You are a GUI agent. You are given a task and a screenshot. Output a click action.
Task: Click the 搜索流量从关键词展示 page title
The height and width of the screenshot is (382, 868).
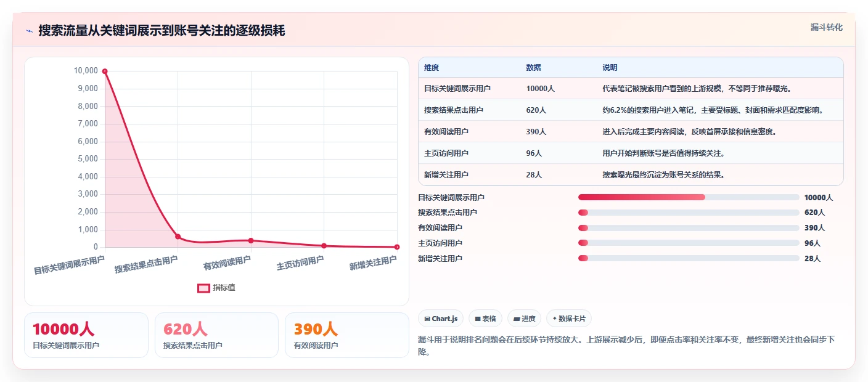pos(162,31)
